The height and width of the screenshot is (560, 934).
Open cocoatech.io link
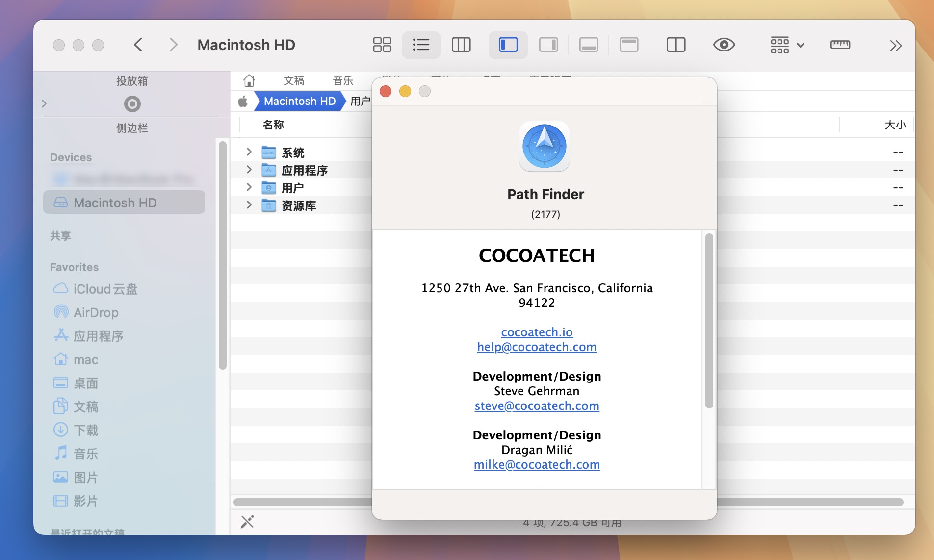coord(537,332)
